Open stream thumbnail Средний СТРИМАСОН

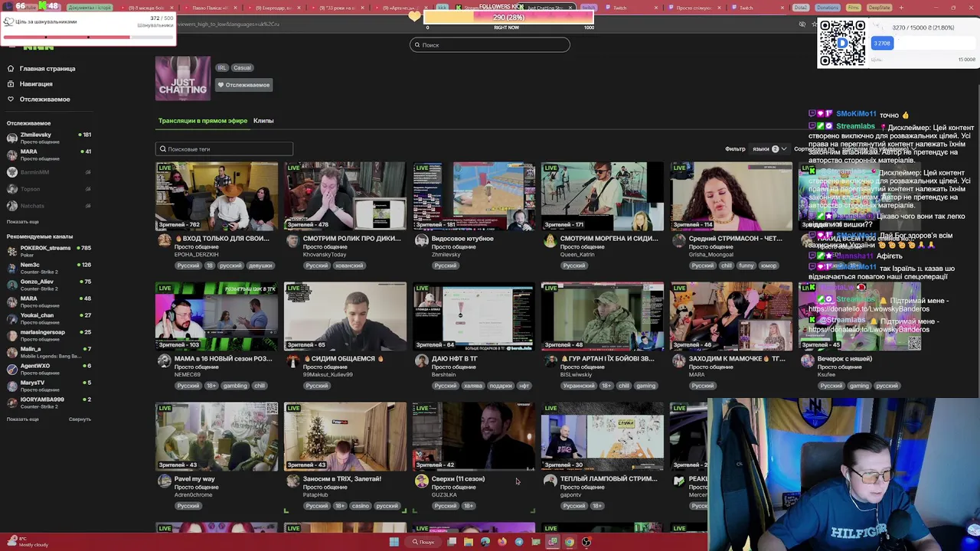(731, 196)
